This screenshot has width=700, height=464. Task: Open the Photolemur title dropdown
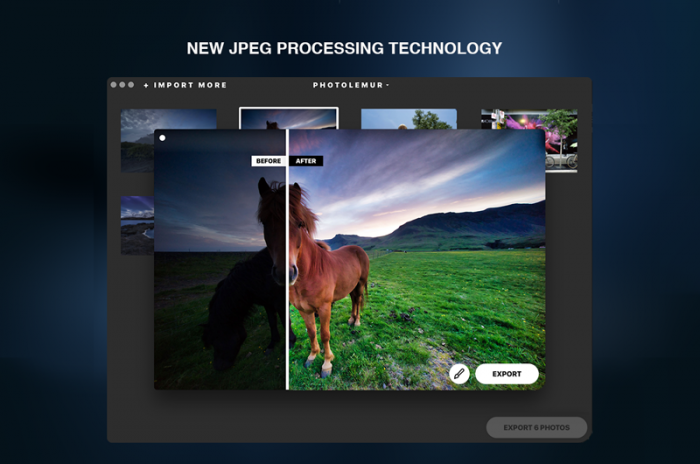[351, 85]
